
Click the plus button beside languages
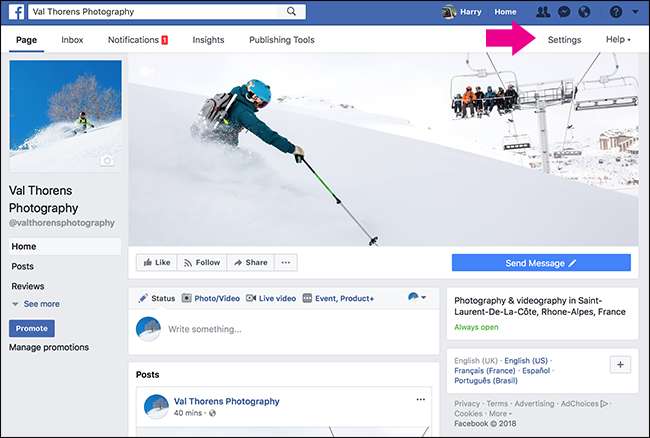620,365
